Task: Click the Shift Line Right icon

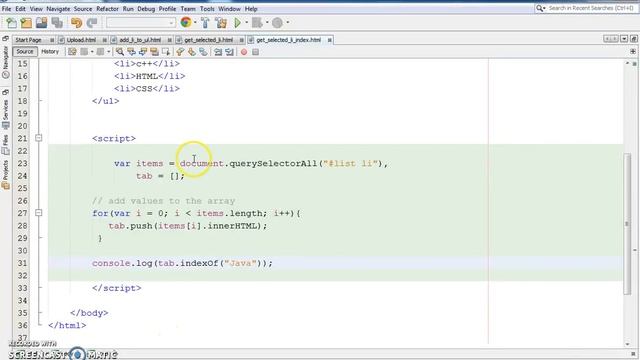Action: click(229, 52)
